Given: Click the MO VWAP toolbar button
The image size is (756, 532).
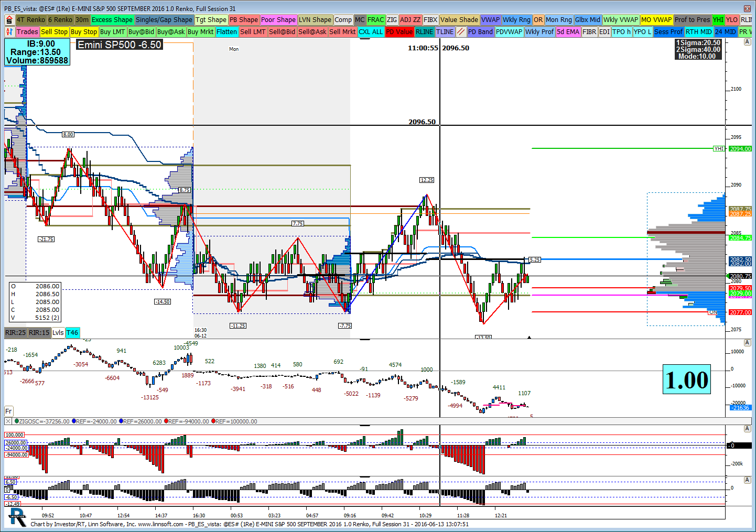Looking at the screenshot, I should [656, 20].
